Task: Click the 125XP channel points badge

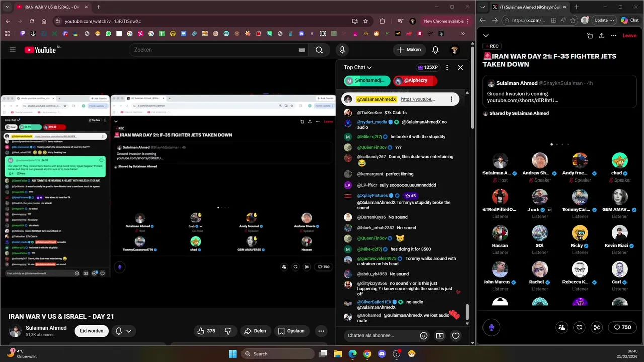Action: pos(427,67)
